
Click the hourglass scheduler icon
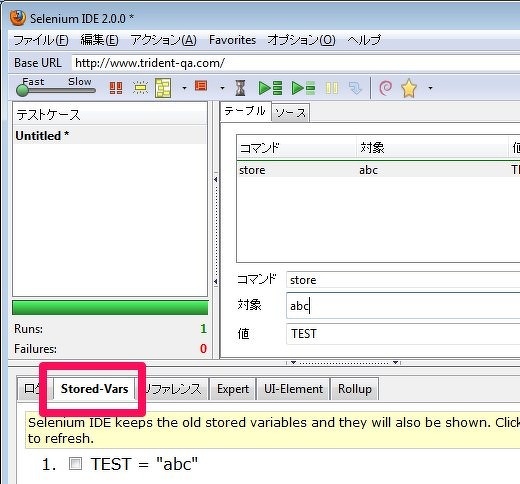pyautogui.click(x=240, y=88)
